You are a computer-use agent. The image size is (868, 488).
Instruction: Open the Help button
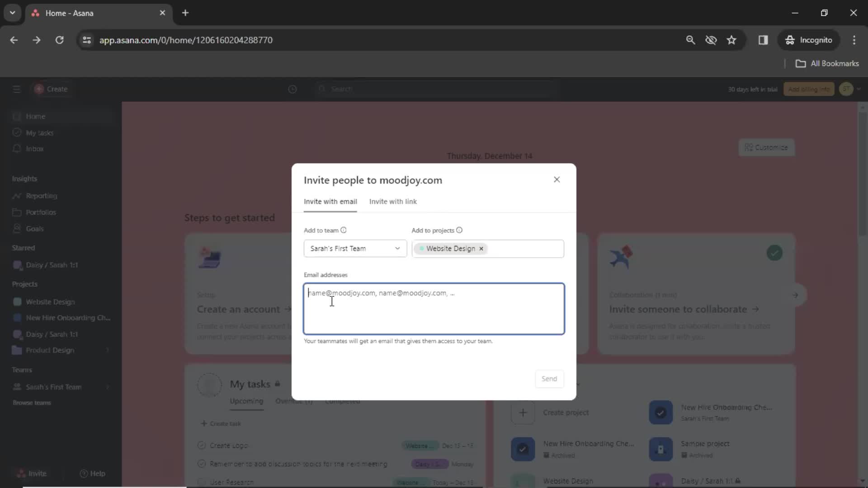[92, 473]
